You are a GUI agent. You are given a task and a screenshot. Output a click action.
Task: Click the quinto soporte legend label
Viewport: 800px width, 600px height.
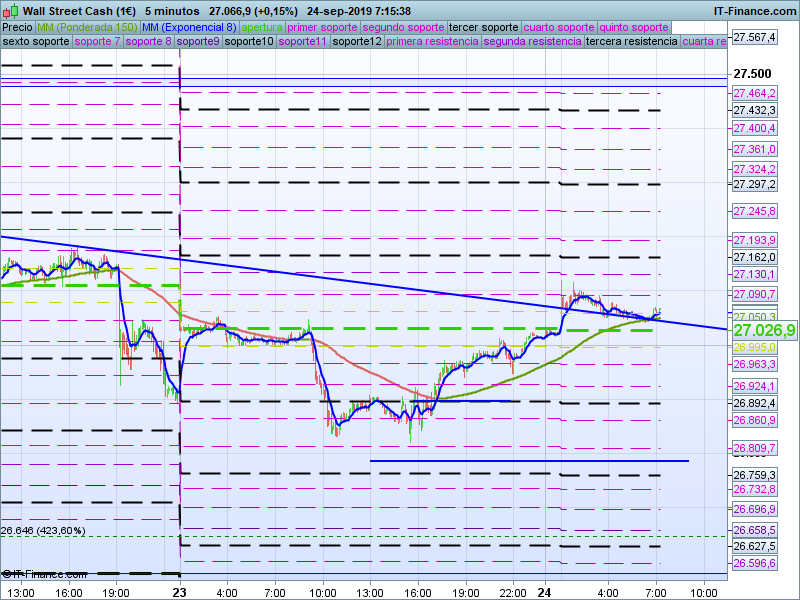[634, 27]
